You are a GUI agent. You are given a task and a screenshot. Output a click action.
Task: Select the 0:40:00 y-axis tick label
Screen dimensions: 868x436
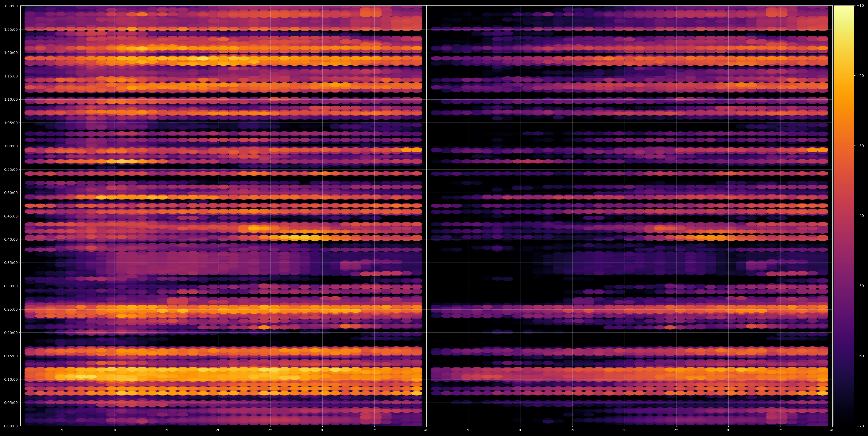[11, 239]
